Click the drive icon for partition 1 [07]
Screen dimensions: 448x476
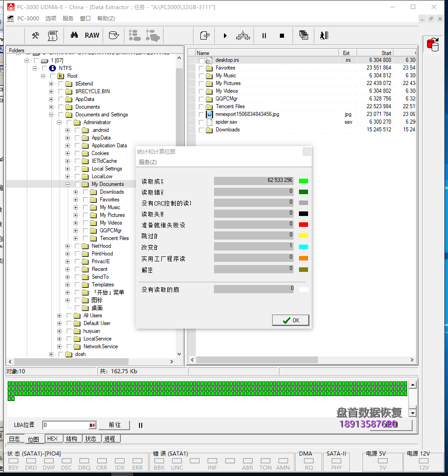click(x=45, y=61)
